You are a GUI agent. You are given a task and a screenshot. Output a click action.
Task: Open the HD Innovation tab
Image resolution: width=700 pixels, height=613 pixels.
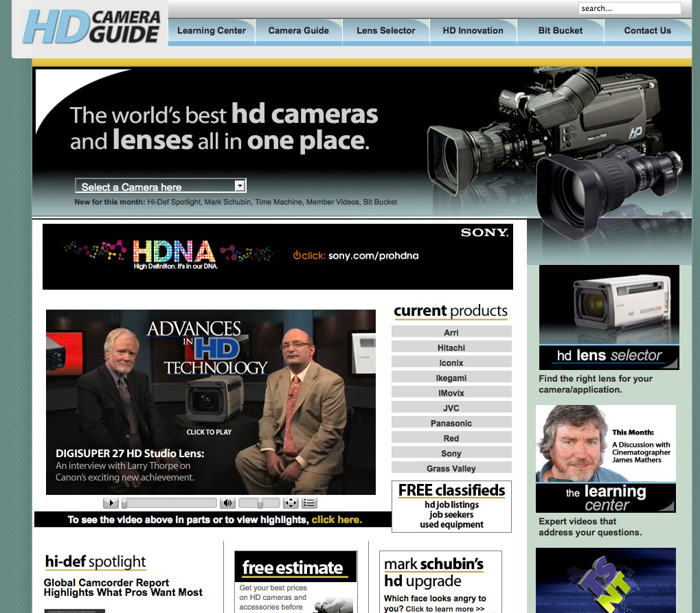click(x=473, y=31)
